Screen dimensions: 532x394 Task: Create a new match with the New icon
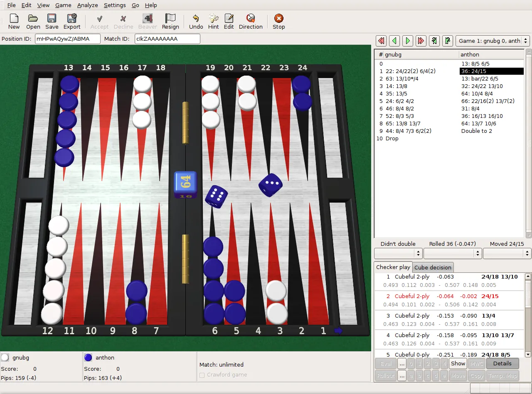[x=14, y=21]
